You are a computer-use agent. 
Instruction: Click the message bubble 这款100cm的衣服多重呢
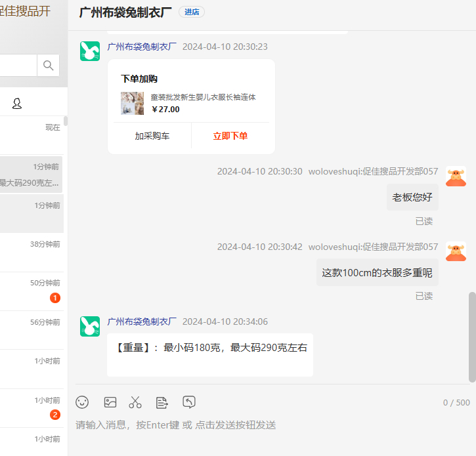pyautogui.click(x=378, y=272)
